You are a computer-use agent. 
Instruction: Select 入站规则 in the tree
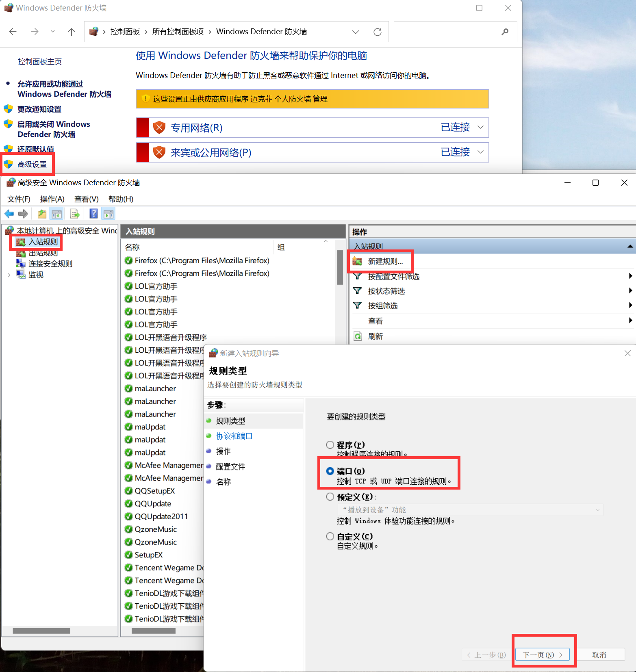(43, 242)
